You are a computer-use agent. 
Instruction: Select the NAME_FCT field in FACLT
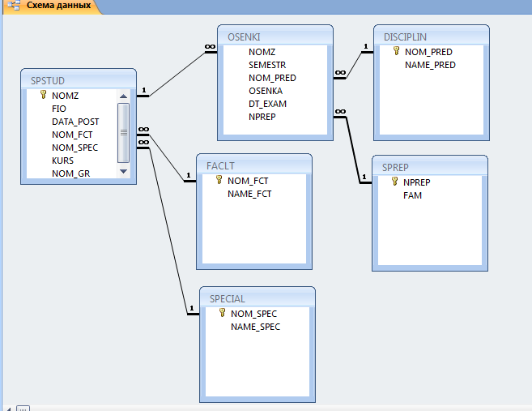tap(249, 194)
